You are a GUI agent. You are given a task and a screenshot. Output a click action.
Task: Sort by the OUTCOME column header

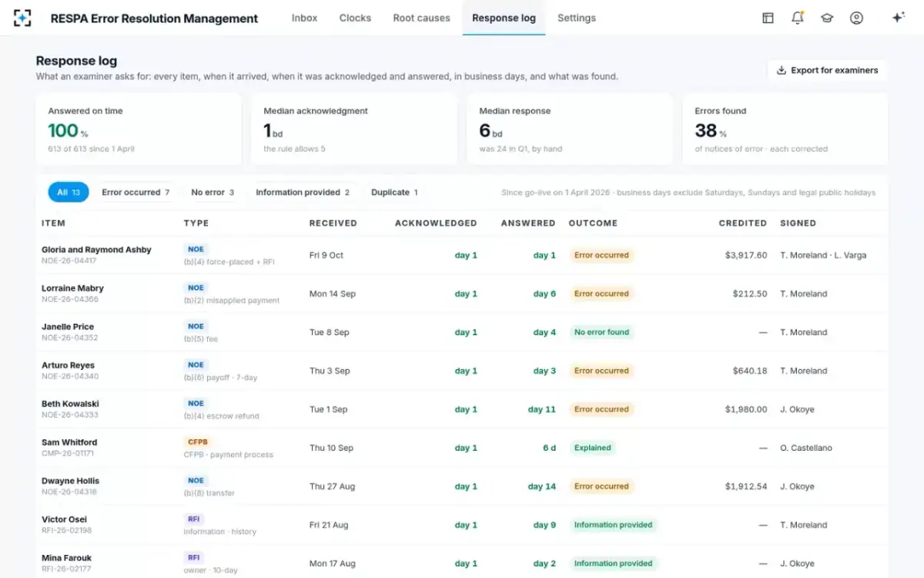(x=593, y=223)
